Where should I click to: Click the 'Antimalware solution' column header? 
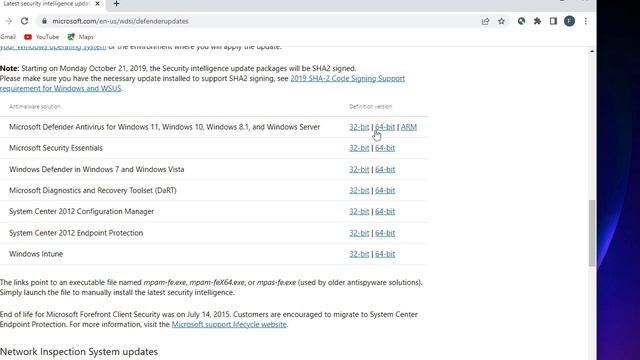click(35, 107)
